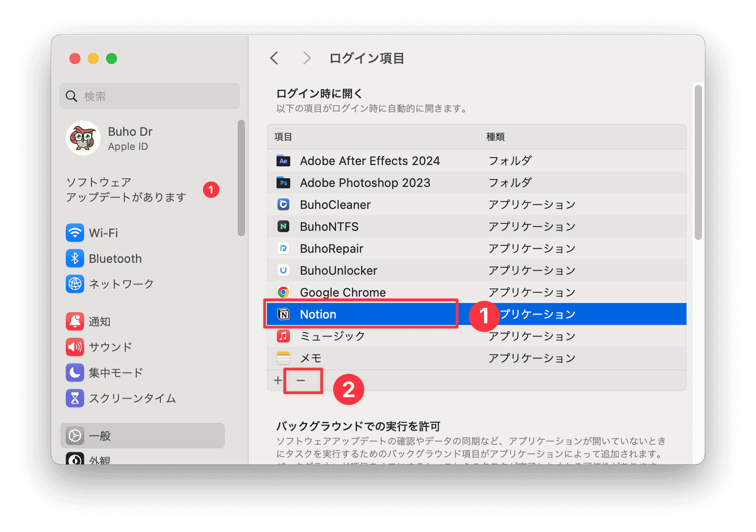
Task: Click the 通知 bell icon
Action: pos(75,321)
